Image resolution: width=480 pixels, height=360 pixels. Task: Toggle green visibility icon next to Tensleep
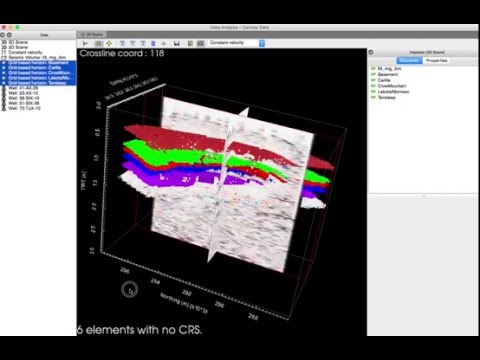click(x=373, y=97)
